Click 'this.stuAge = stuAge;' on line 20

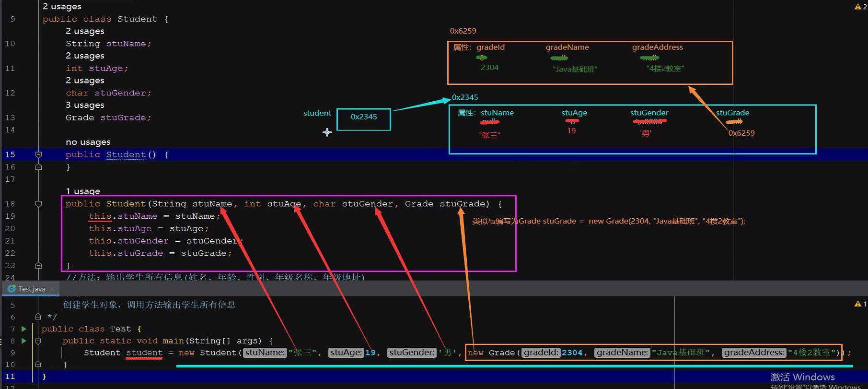(149, 229)
